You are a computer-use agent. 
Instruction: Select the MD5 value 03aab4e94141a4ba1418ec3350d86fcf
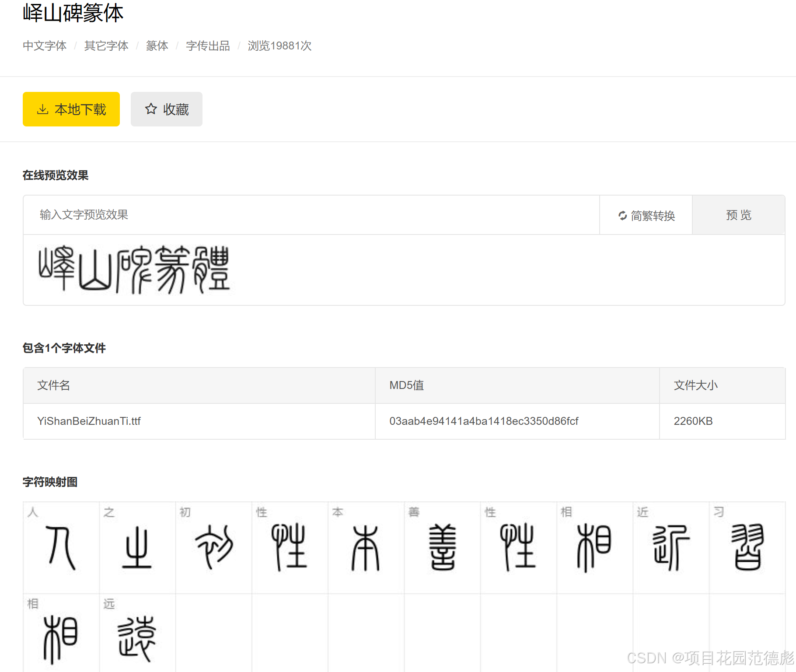click(x=484, y=421)
